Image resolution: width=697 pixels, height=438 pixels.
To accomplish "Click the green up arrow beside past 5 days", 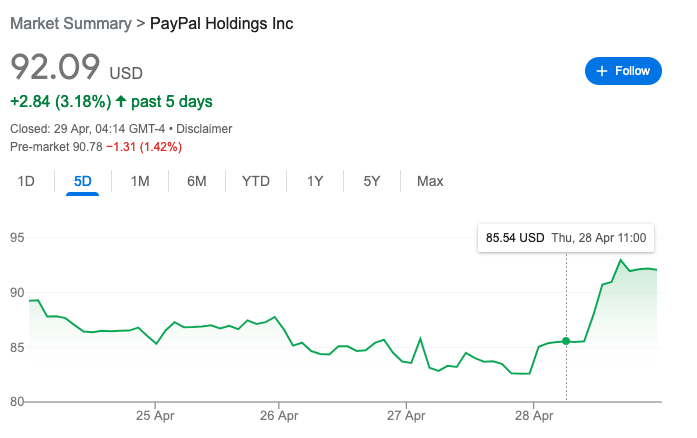I will click(120, 101).
